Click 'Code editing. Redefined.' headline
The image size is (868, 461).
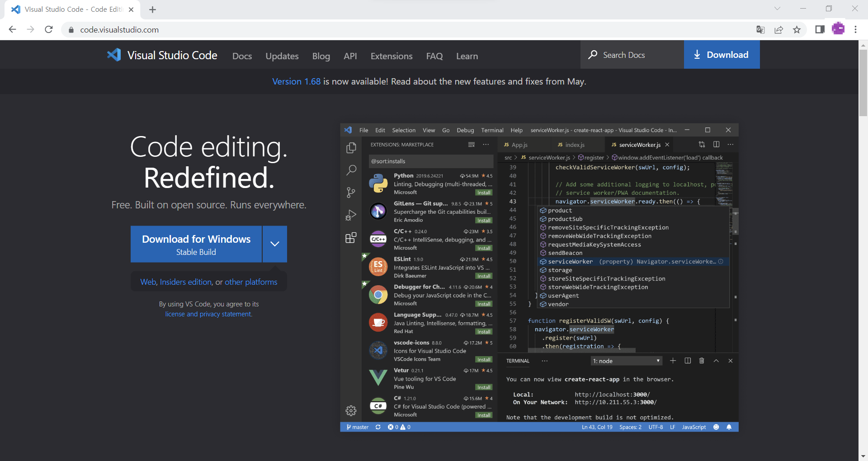coord(209,162)
